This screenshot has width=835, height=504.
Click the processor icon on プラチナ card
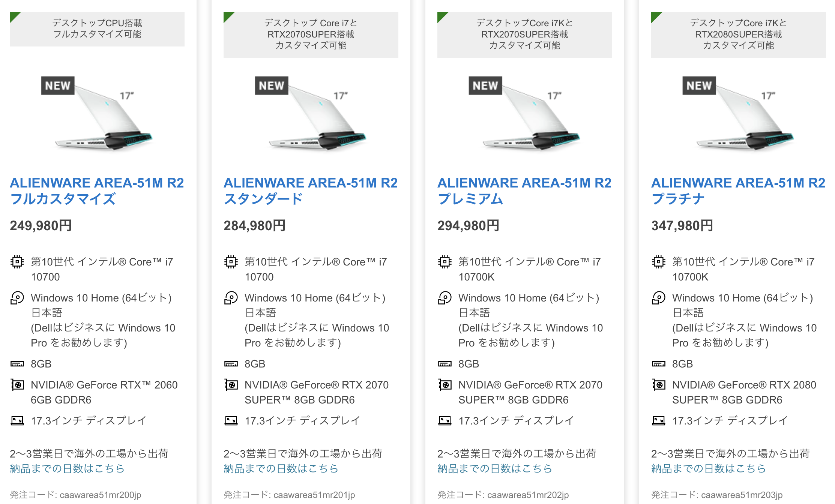658,261
